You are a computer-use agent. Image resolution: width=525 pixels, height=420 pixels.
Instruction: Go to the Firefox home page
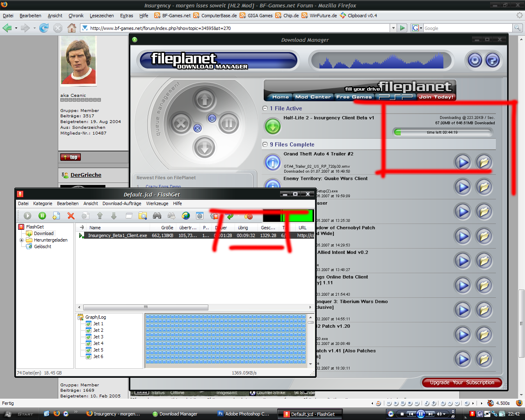(72, 28)
